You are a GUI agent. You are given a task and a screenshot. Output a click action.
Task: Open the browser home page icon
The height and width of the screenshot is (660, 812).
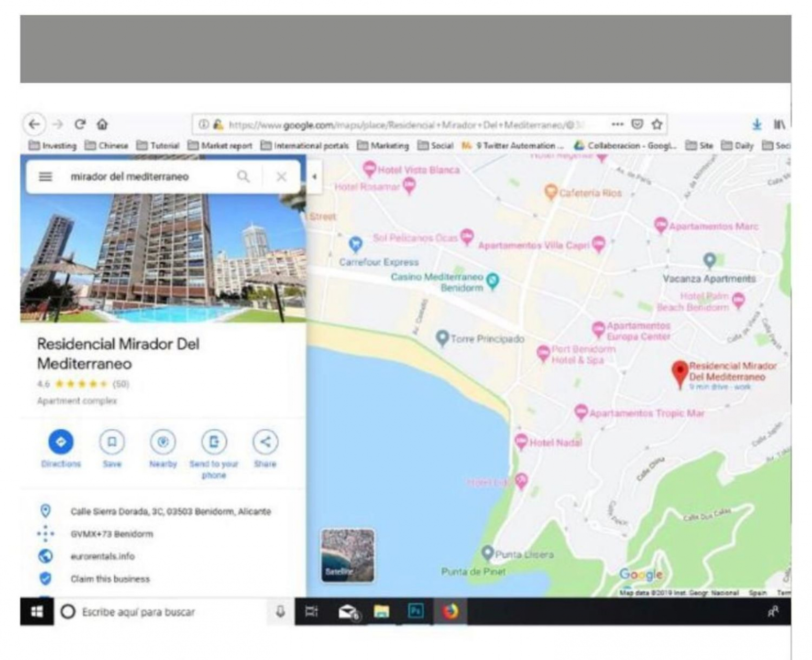tap(102, 124)
